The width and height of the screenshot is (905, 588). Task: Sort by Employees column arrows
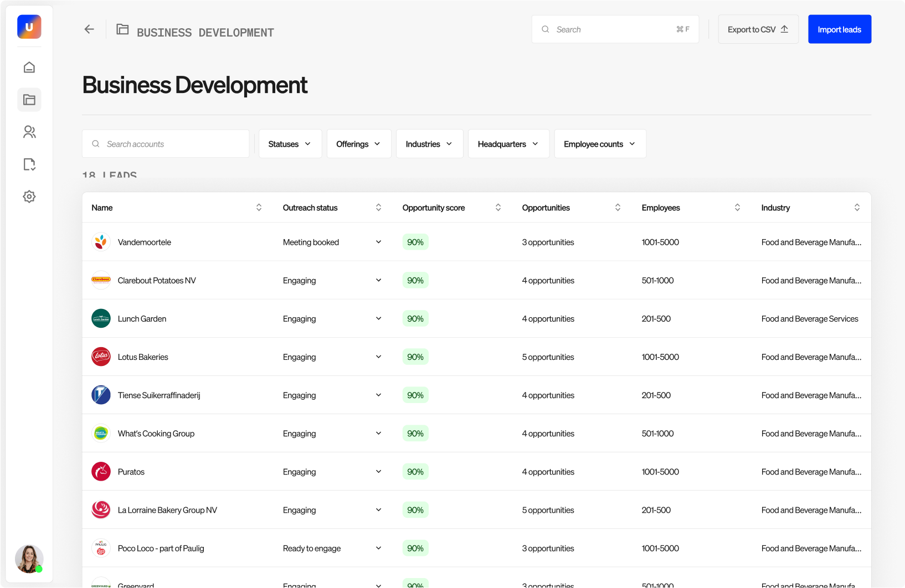pyautogui.click(x=737, y=208)
